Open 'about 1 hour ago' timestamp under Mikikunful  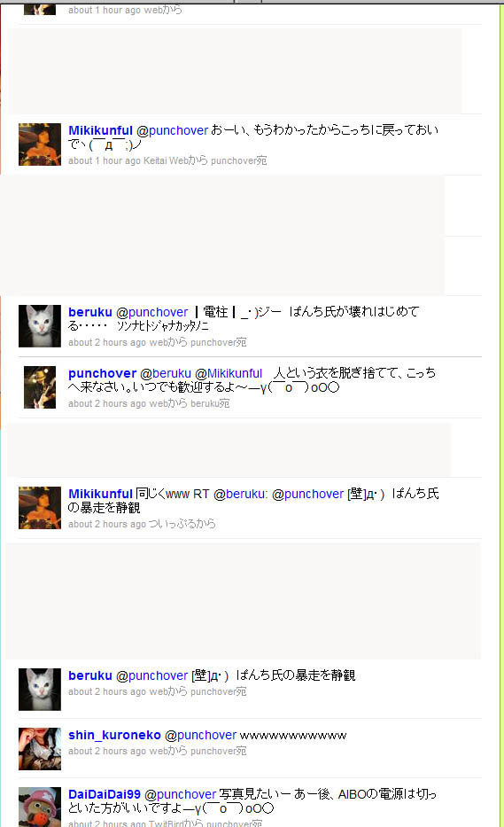[x=105, y=160]
